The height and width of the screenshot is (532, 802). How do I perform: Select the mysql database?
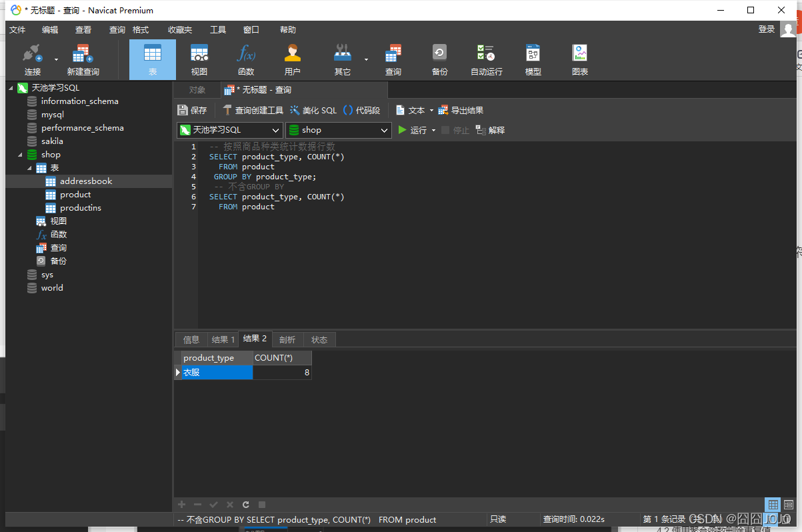click(x=52, y=115)
